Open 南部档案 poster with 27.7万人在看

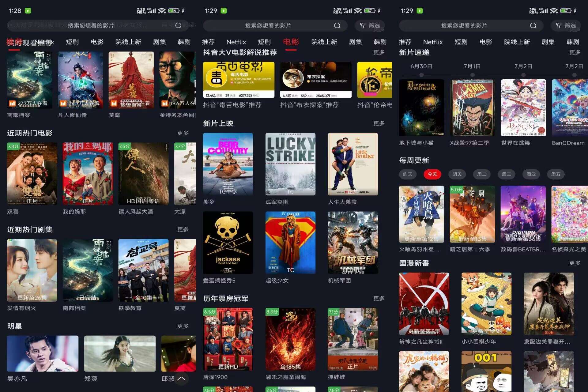(30, 80)
